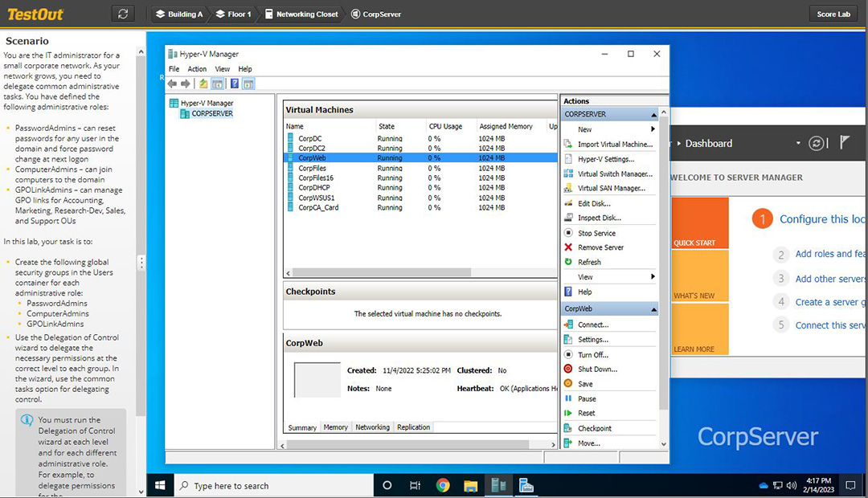Open the Action menu
Viewport: 868px width, 498px height.
[x=197, y=68]
